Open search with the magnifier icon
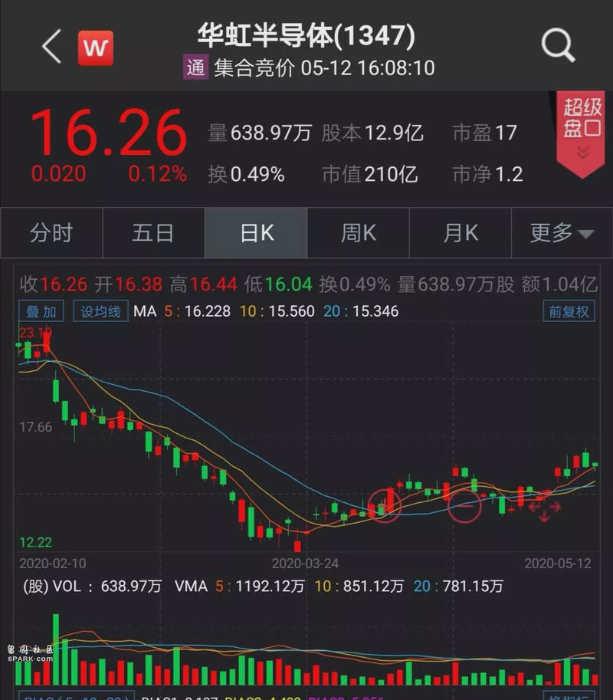 tap(558, 45)
